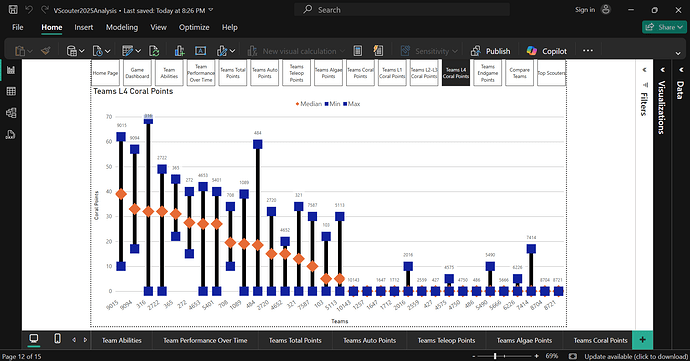The height and width of the screenshot is (361, 690).
Task: Click the Search box in title bar
Action: 402,10
